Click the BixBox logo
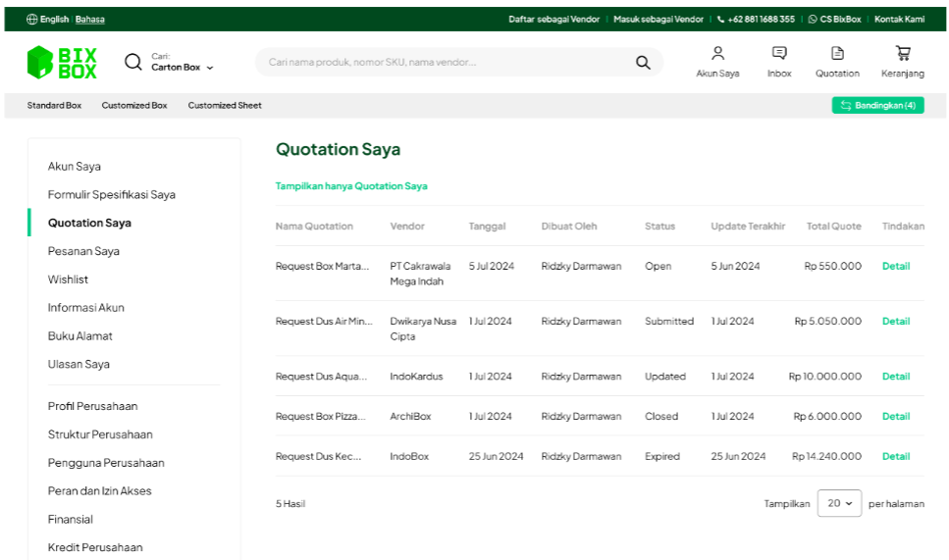The width and height of the screenshot is (949, 560). coord(62,62)
